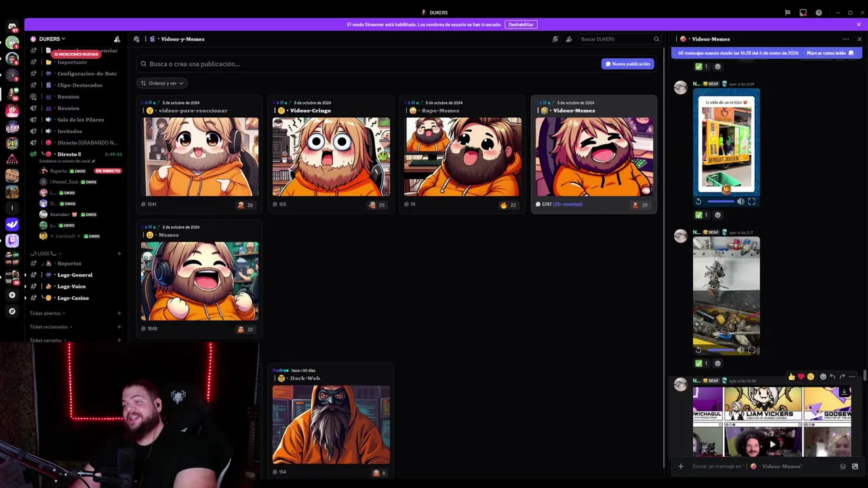The height and width of the screenshot is (488, 868).
Task: Open the Logs-Voice channel
Action: pyautogui.click(x=75, y=286)
